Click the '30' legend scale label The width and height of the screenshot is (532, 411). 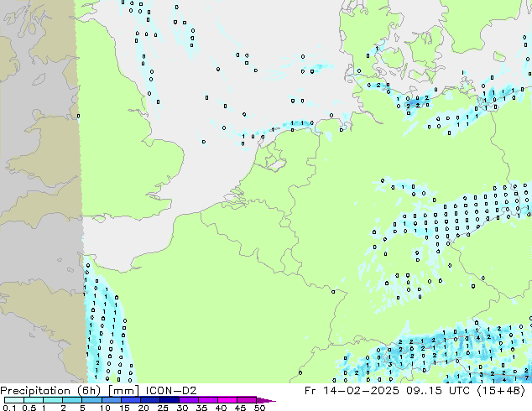tap(182, 408)
